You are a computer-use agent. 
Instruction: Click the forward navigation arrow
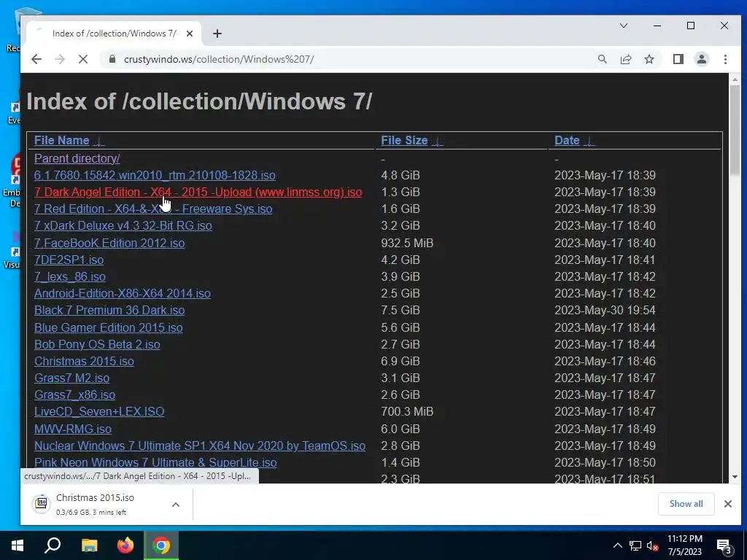(x=60, y=59)
